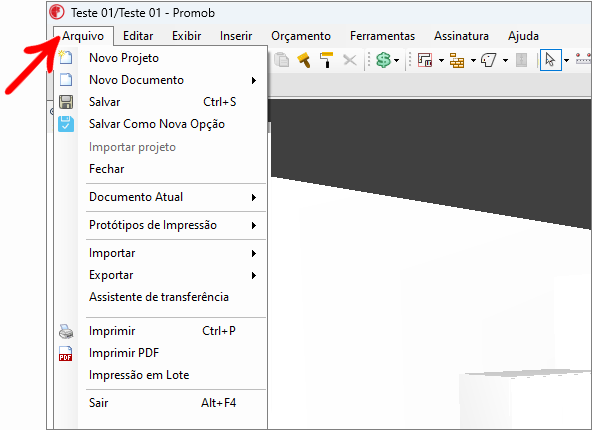Viewport: 592px width, 430px height.
Task: Click the Ctrl+P shortcut text
Action: click(x=219, y=331)
